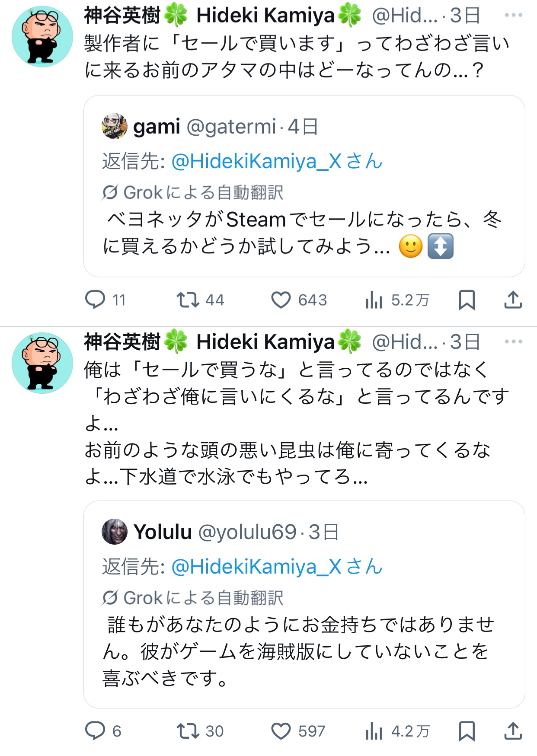Open Yolulu's profile picture

[115, 532]
